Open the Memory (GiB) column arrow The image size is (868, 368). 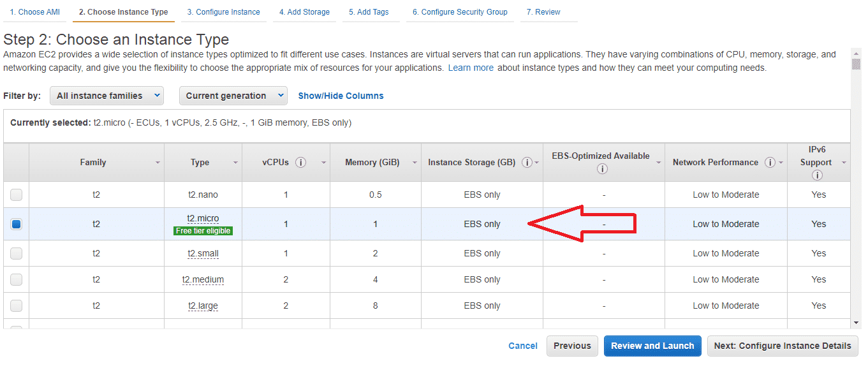[x=414, y=163]
